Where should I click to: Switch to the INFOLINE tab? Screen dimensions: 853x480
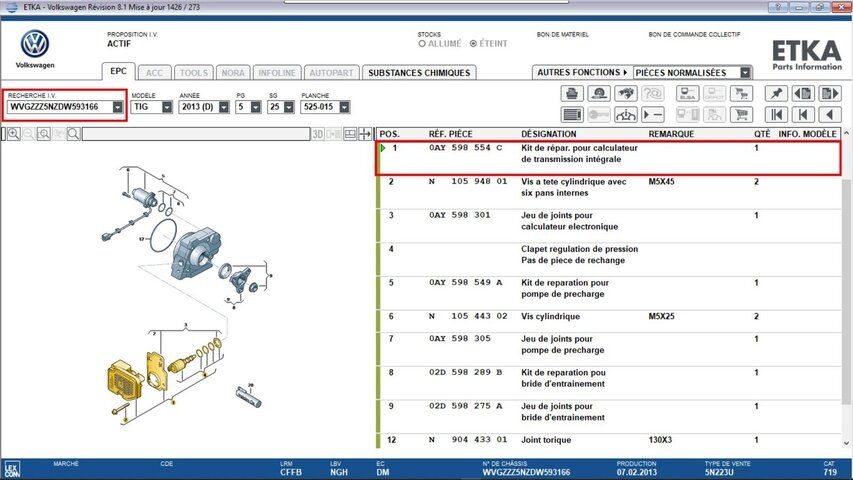point(277,73)
